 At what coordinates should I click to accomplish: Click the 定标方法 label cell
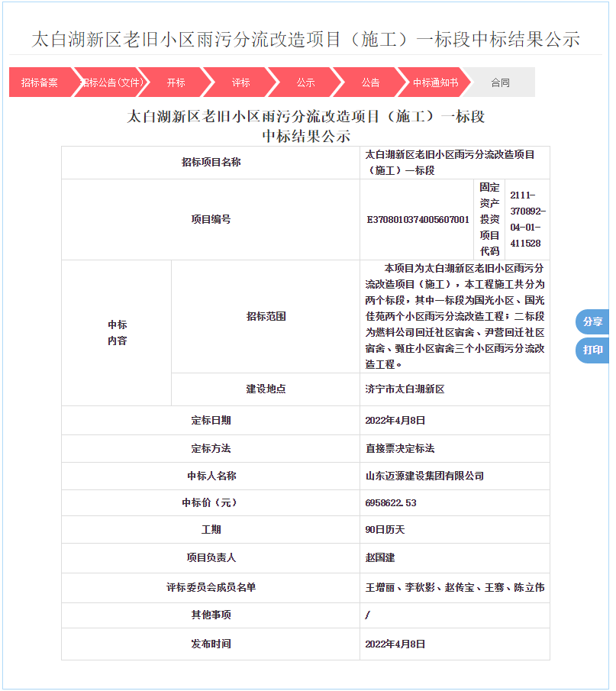coord(211,449)
